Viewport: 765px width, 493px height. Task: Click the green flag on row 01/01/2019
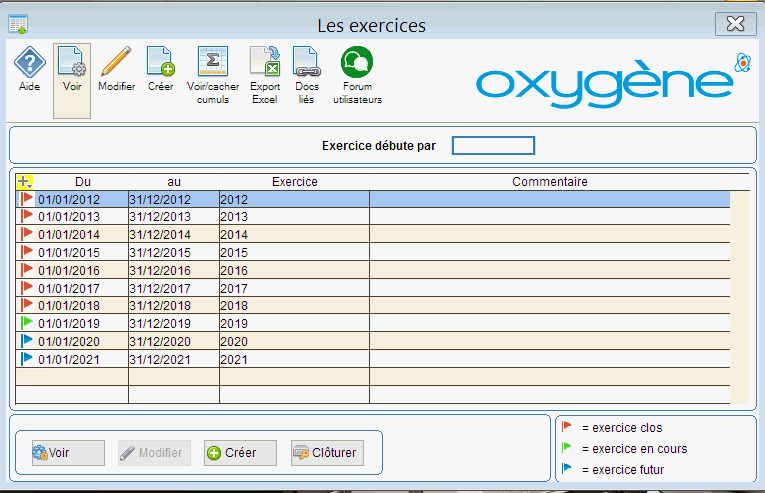point(26,323)
